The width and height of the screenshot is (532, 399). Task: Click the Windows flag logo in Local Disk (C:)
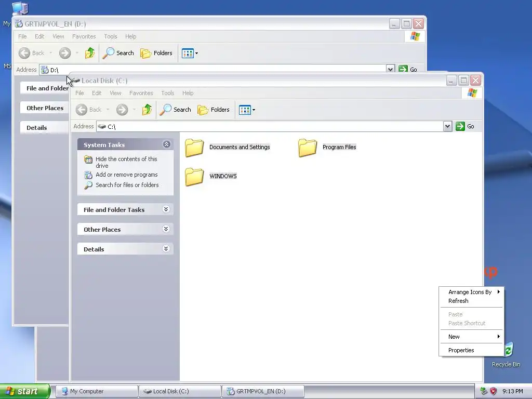[472, 93]
